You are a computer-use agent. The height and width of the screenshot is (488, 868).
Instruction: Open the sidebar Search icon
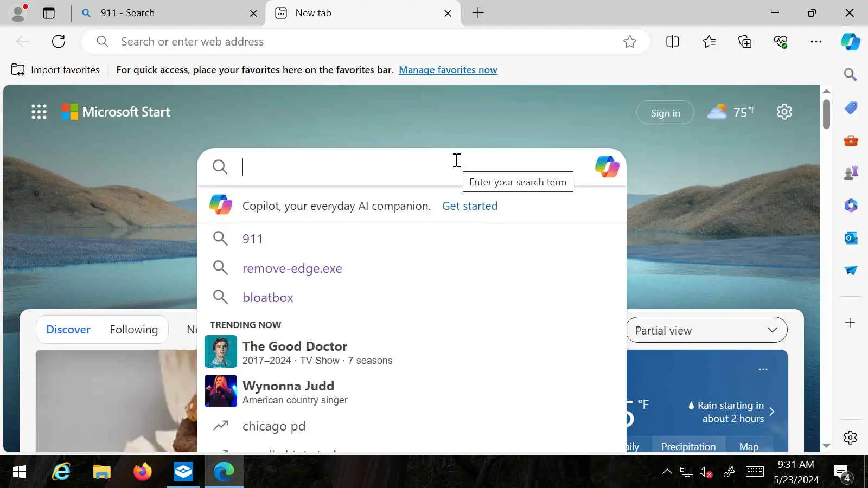point(851,75)
